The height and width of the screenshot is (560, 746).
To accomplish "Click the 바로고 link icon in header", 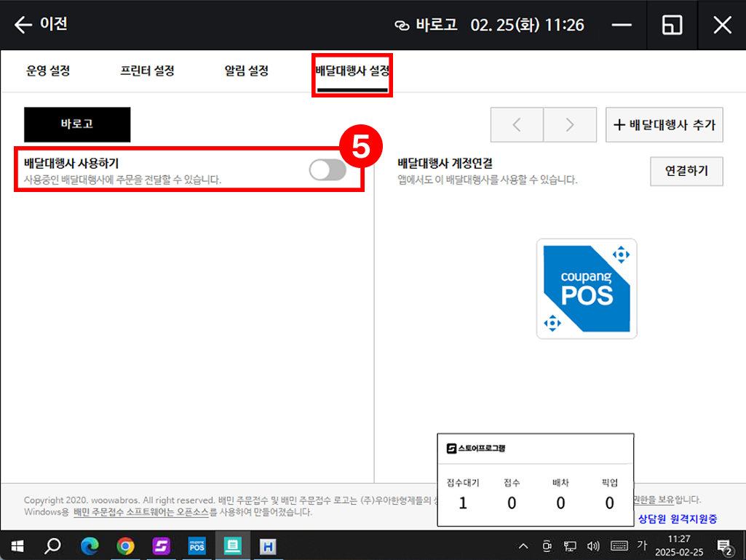I will coord(402,25).
